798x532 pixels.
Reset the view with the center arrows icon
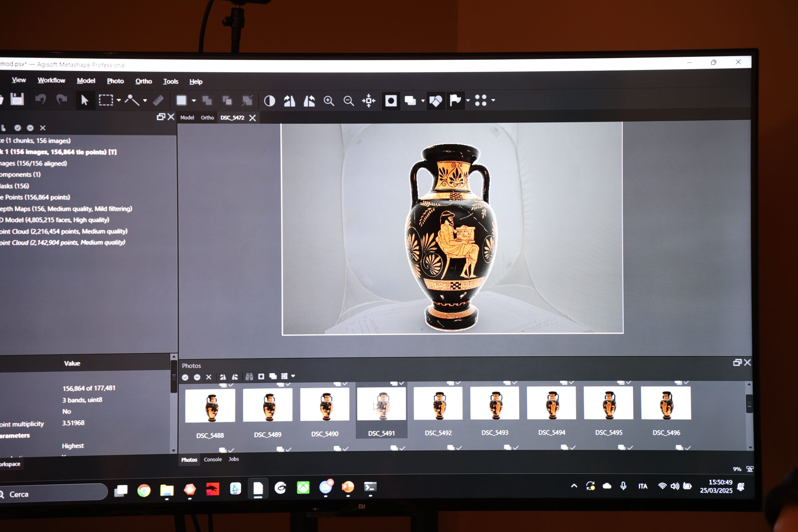tap(369, 101)
